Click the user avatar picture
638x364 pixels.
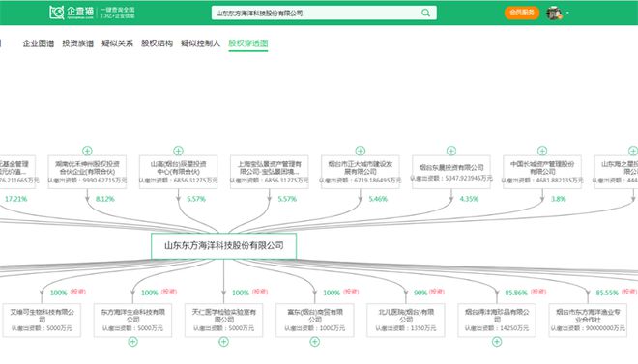554,13
